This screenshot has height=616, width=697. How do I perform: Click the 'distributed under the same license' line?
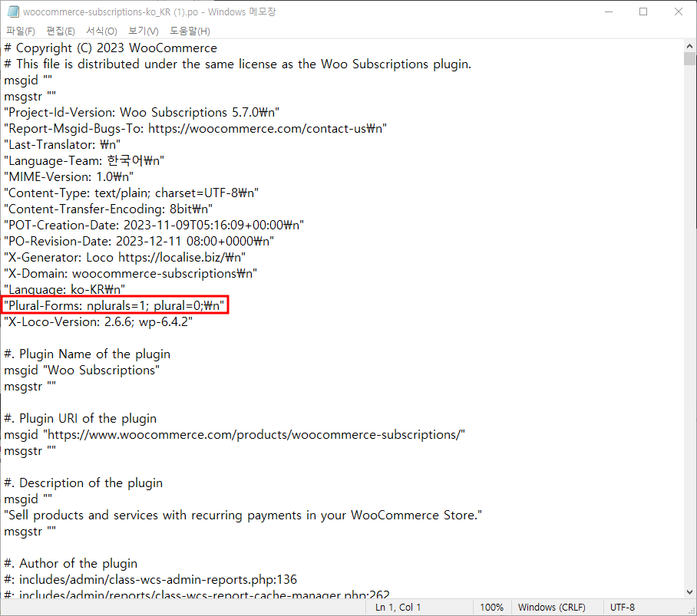click(x=238, y=64)
